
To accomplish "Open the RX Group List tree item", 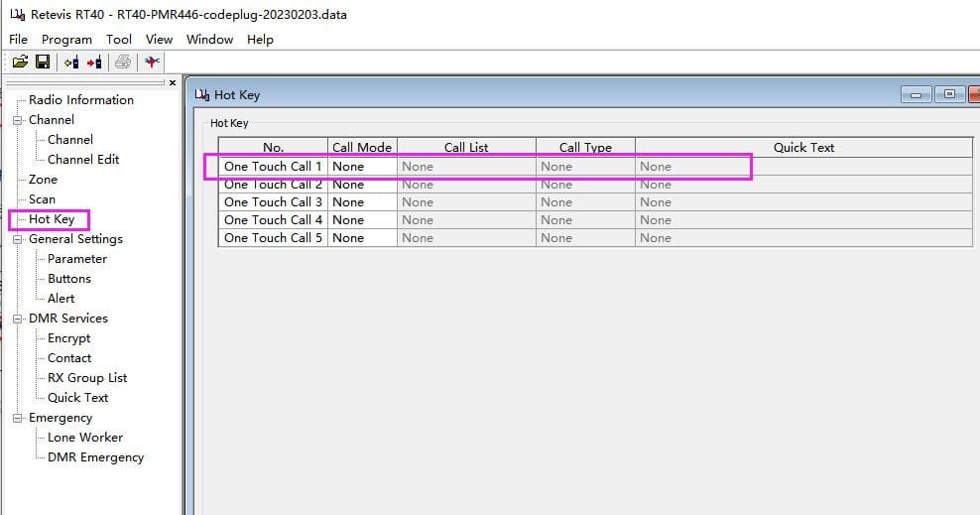I will click(87, 378).
